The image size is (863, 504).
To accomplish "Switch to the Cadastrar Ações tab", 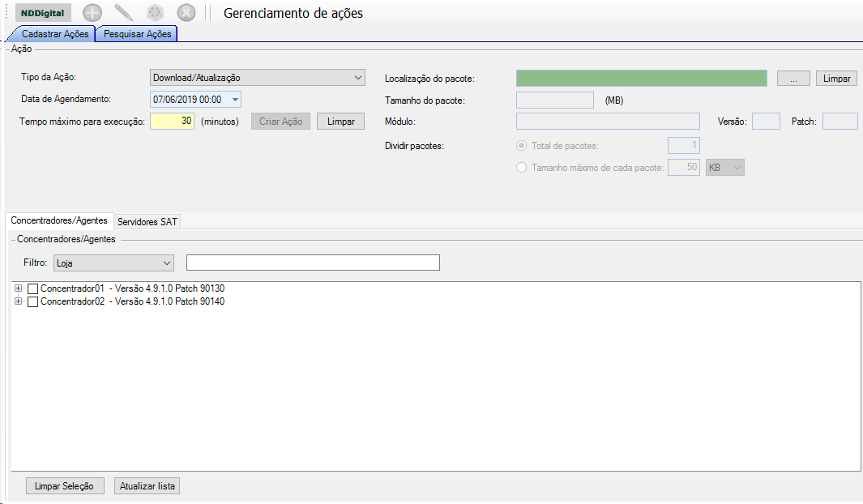I will (x=55, y=34).
